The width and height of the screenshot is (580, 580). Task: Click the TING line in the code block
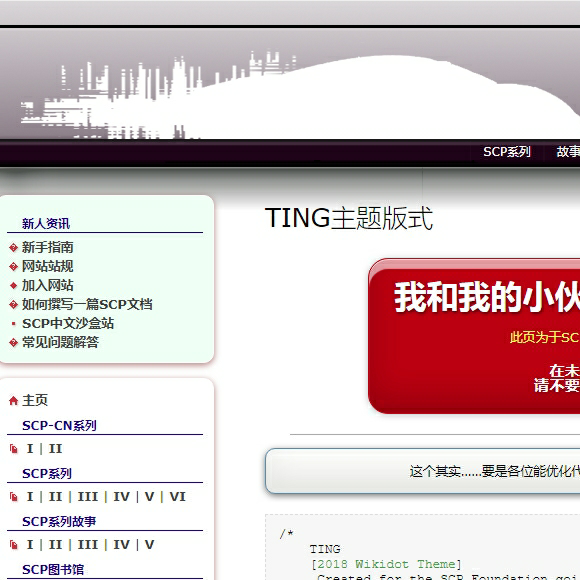325,549
